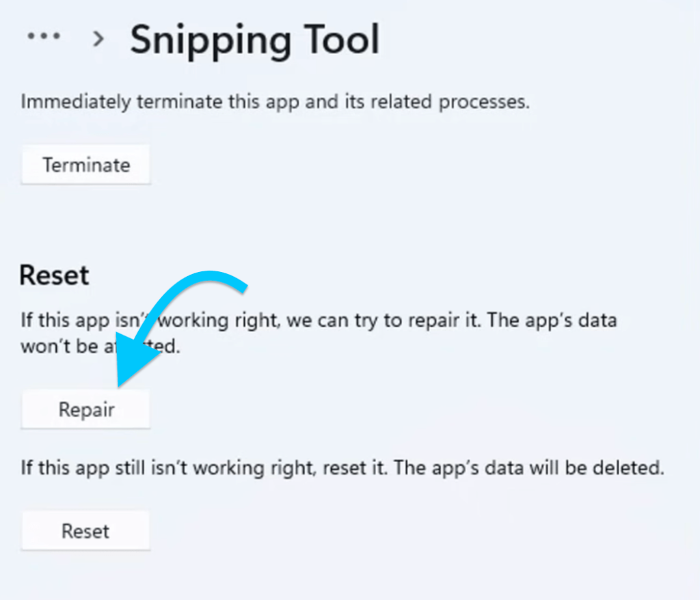Select the reset warning text about data deletion
This screenshot has width=700, height=600.
click(342, 467)
